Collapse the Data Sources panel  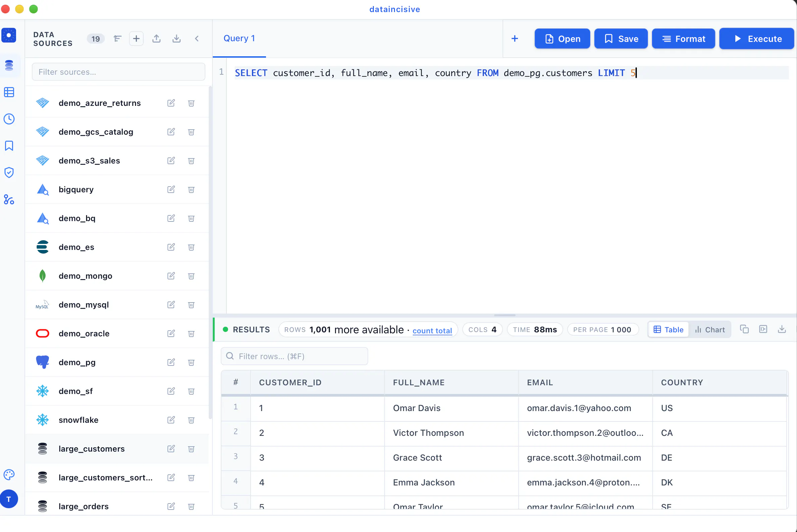[x=197, y=39]
